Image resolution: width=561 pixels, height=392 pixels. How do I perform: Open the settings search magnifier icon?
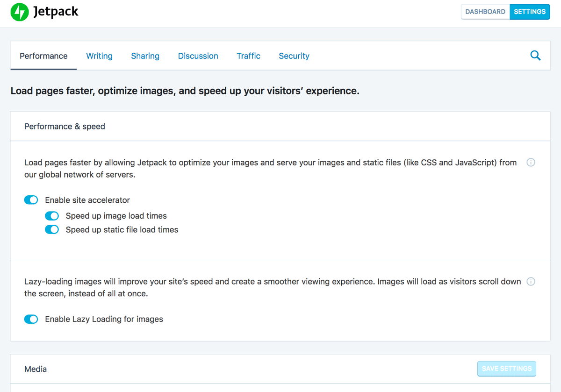[x=535, y=56]
